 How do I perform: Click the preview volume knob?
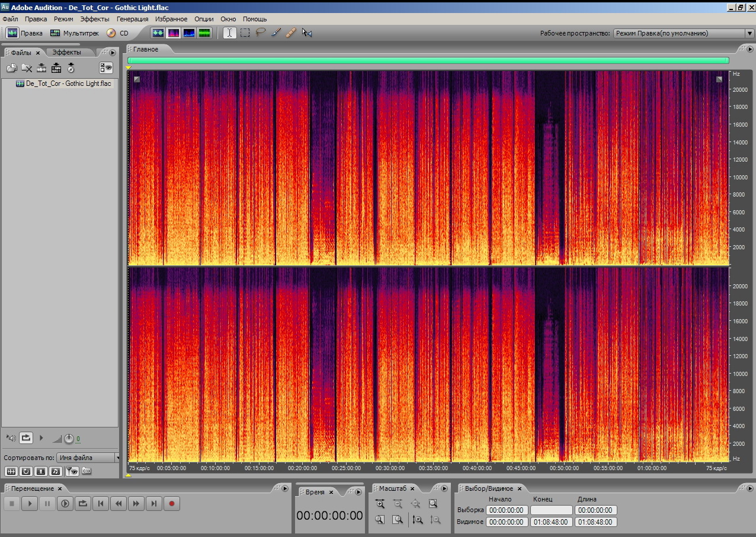tap(69, 438)
